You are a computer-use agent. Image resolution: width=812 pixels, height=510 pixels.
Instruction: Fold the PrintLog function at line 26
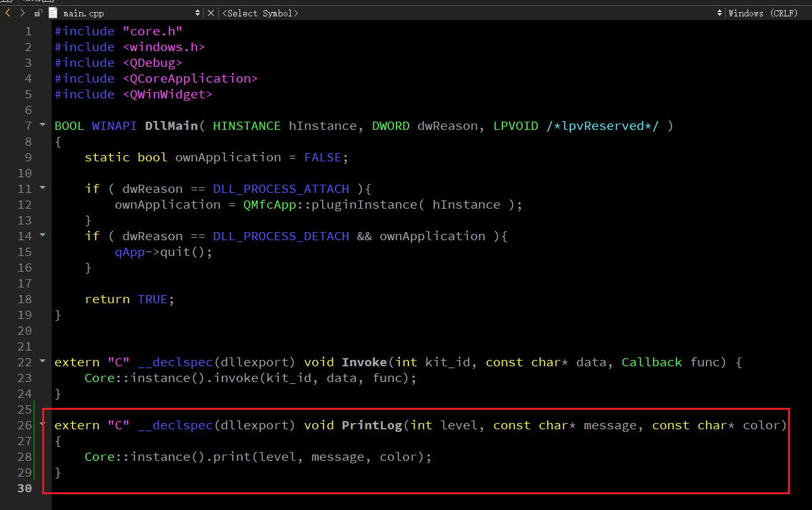click(43, 424)
